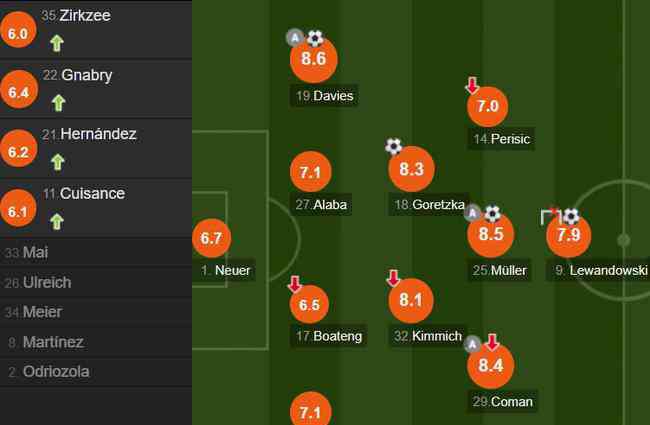The width and height of the screenshot is (650, 425).
Task: Click the goal ball icon above Lewandowski
Action: coord(571,216)
